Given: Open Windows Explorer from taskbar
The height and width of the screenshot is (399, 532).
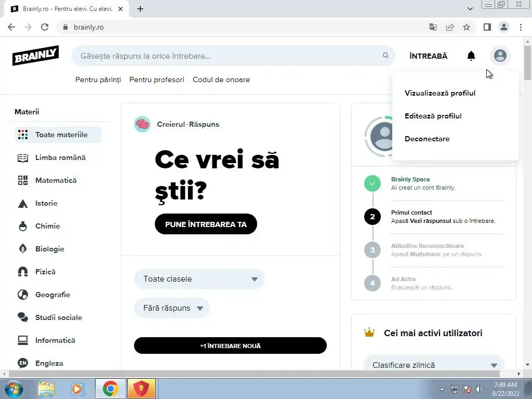Looking at the screenshot, I should pos(46,389).
